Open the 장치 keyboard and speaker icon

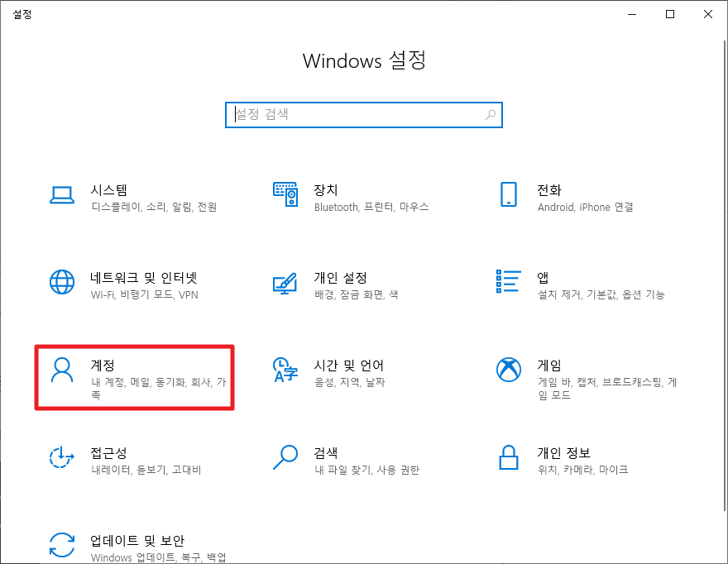[285, 194]
